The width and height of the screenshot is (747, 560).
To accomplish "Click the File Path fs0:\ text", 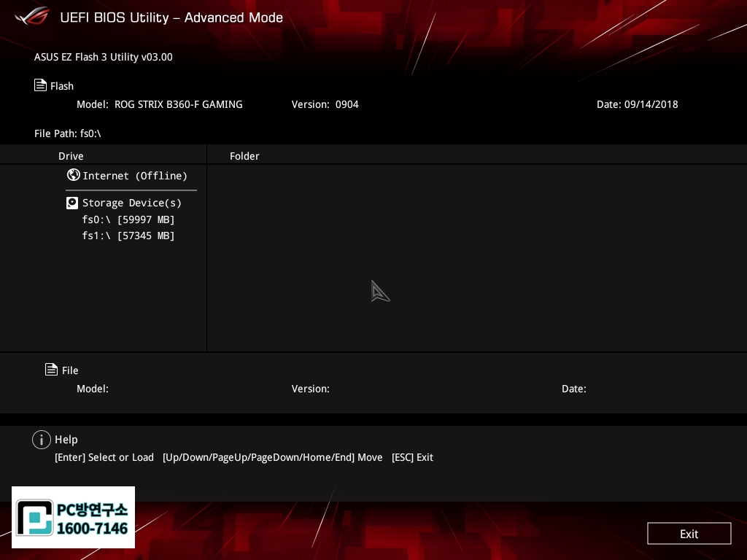I will [x=68, y=133].
